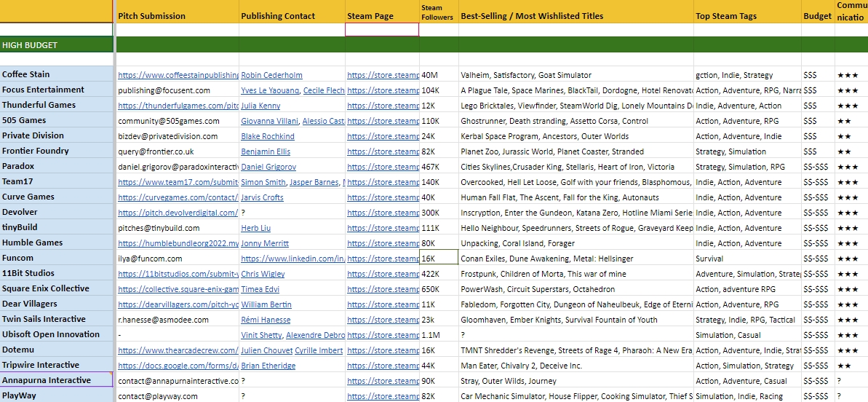The width and height of the screenshot is (868, 402).
Task: Select the Top Steam Tags header cell
Action: point(747,15)
